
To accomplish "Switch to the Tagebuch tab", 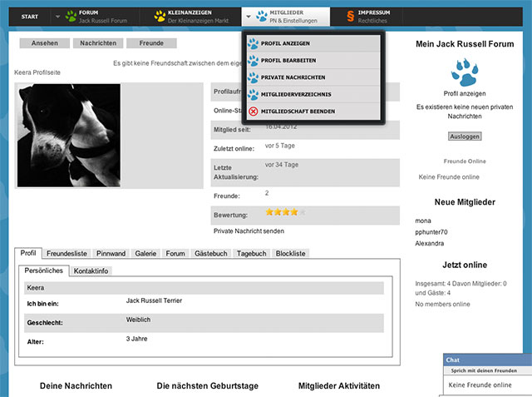I will click(x=251, y=253).
